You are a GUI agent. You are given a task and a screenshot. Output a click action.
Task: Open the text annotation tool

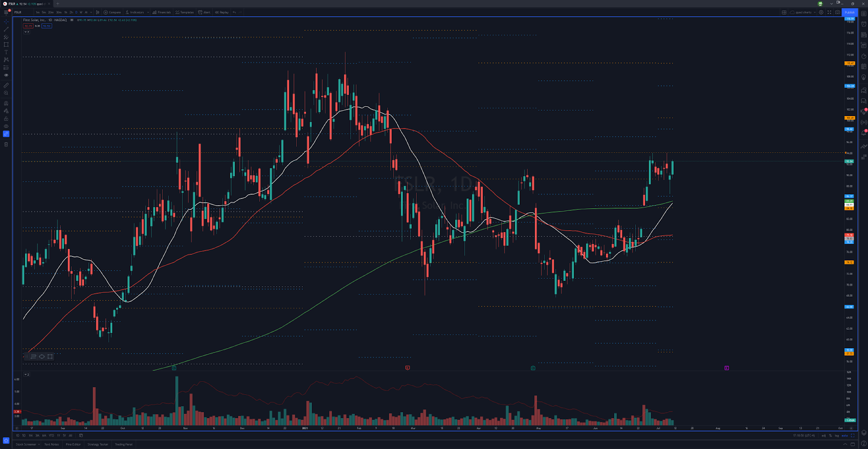point(6,52)
